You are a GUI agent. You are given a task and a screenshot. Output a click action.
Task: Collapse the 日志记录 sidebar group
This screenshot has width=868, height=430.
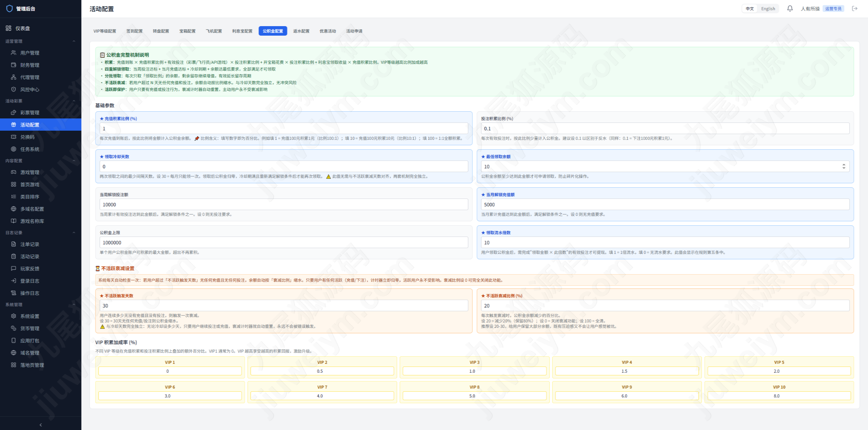click(74, 232)
